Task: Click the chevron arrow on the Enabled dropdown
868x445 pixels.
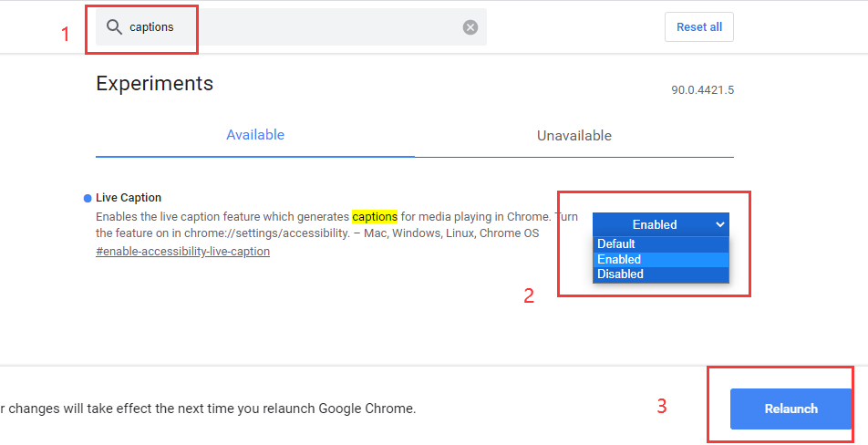Action: click(719, 224)
